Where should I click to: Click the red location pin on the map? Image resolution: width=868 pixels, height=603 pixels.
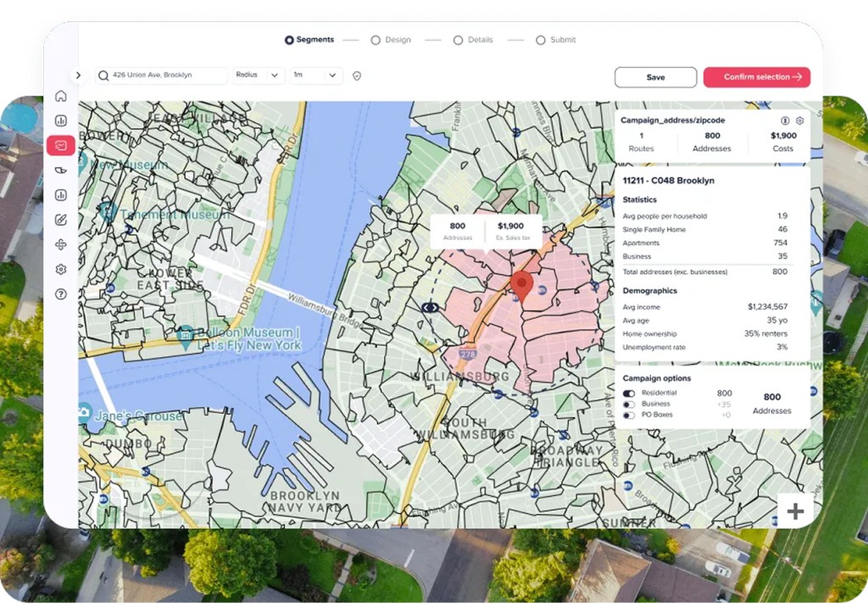pos(521,287)
